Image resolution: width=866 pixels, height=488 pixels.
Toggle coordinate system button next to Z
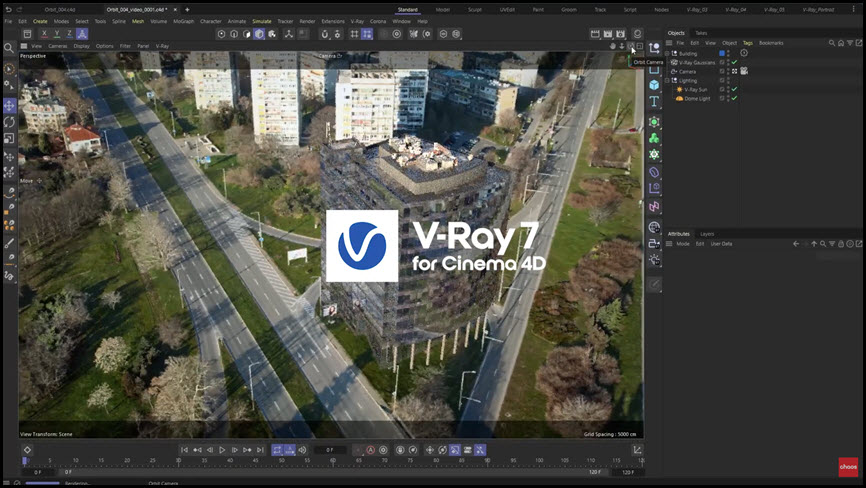click(x=82, y=34)
